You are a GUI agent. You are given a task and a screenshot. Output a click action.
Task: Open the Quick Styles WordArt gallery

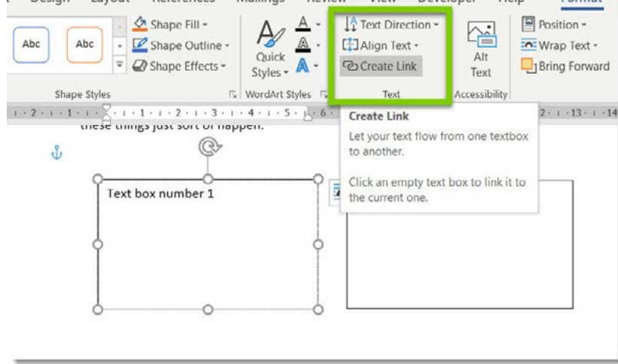click(x=270, y=49)
